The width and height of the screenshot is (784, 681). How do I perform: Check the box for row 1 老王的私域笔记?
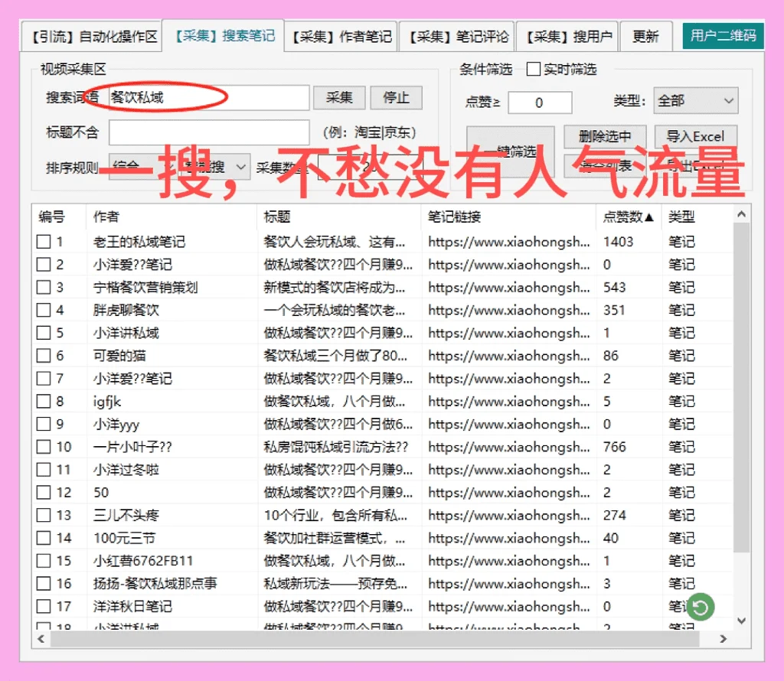[x=44, y=241]
